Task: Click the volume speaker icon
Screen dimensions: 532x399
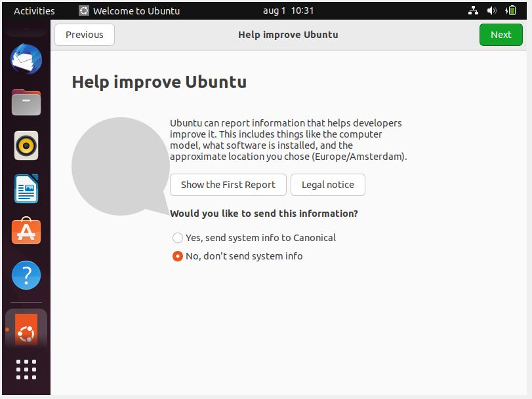Action: [491, 10]
